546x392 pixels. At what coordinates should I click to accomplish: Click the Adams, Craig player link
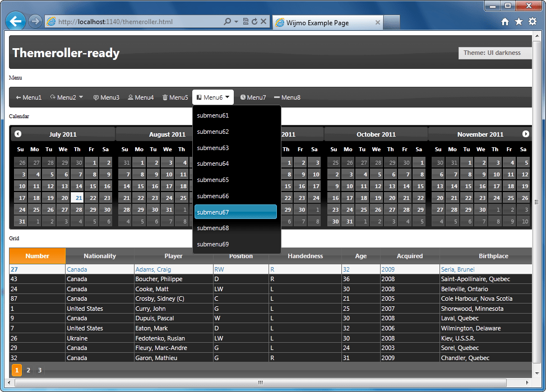click(x=153, y=269)
